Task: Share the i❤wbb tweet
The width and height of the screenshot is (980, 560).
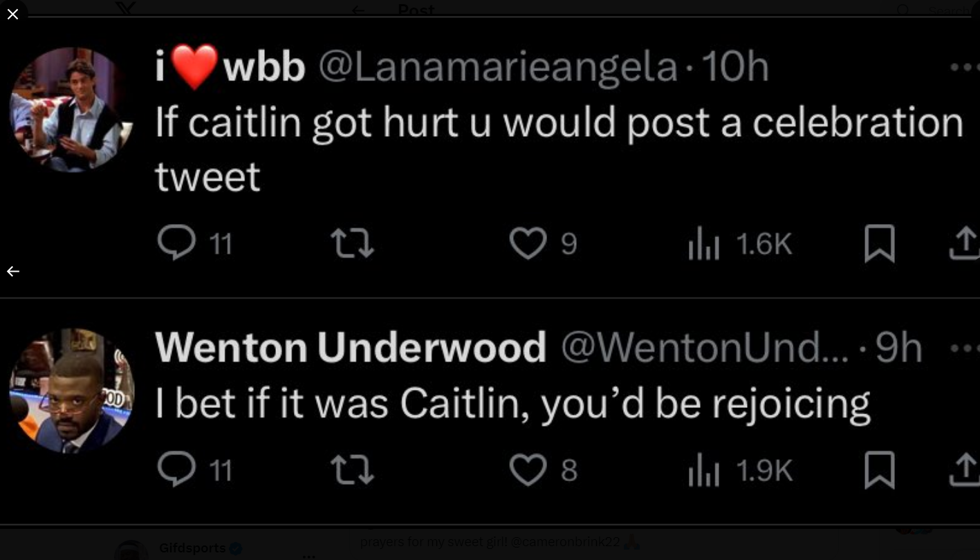Action: click(x=965, y=244)
